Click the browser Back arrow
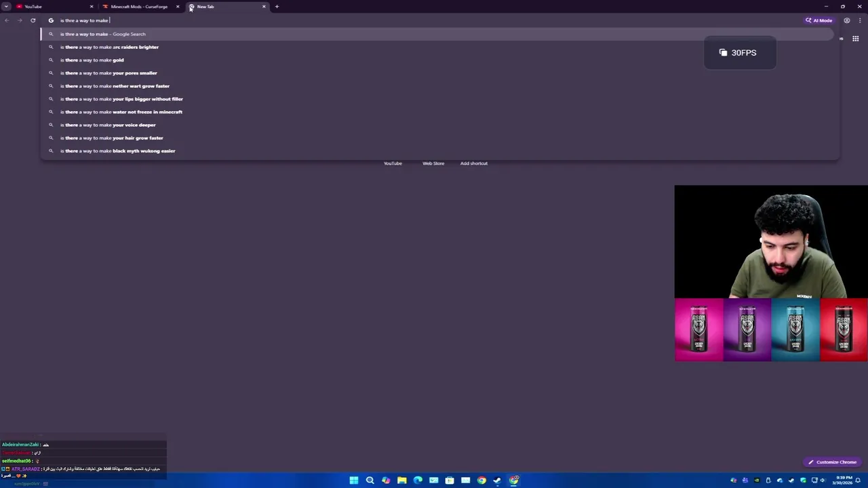The height and width of the screenshot is (488, 868). 7,20
